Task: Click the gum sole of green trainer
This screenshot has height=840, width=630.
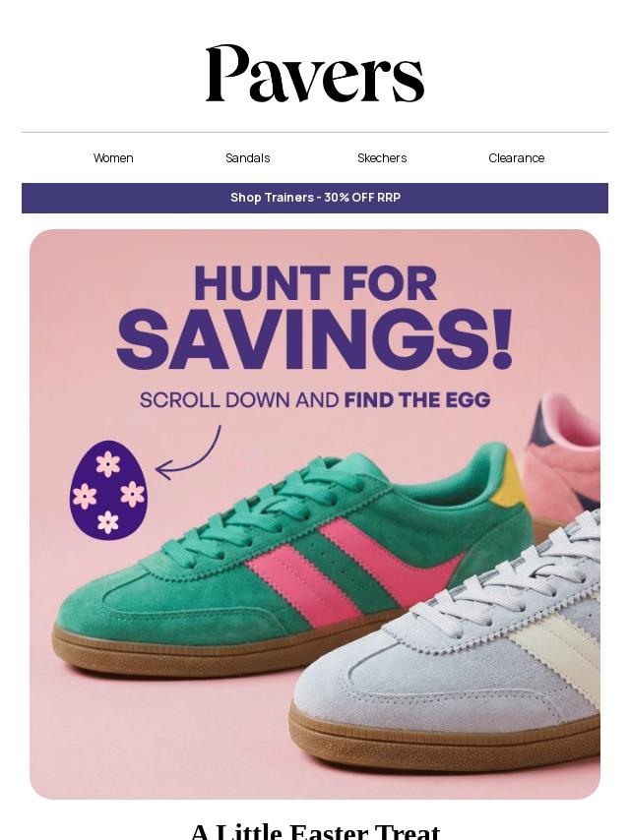Action: pyautogui.click(x=225, y=651)
